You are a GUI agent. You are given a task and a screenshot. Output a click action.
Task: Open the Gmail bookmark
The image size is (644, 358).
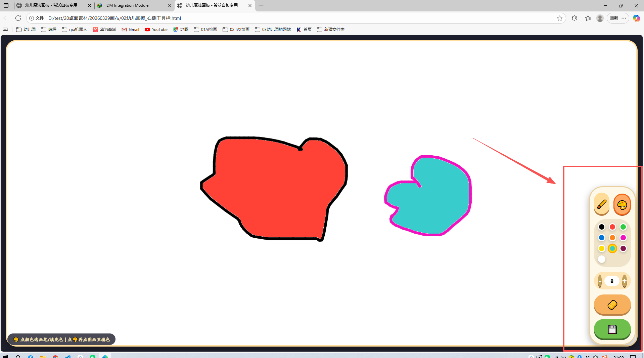130,30
